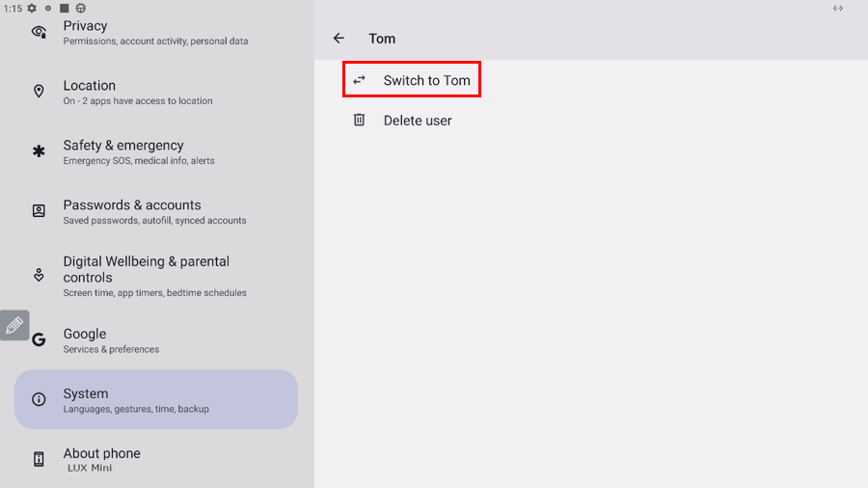Click the trash can delete icon

pos(359,121)
